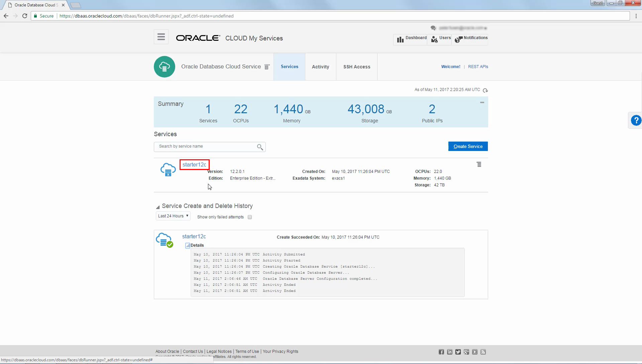Open the Legal Notices footer link
Image resolution: width=642 pixels, height=364 pixels.
pos(219,352)
